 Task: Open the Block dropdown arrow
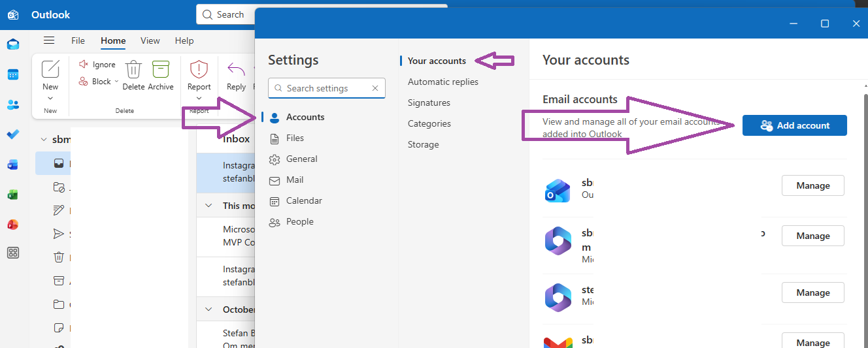point(116,82)
